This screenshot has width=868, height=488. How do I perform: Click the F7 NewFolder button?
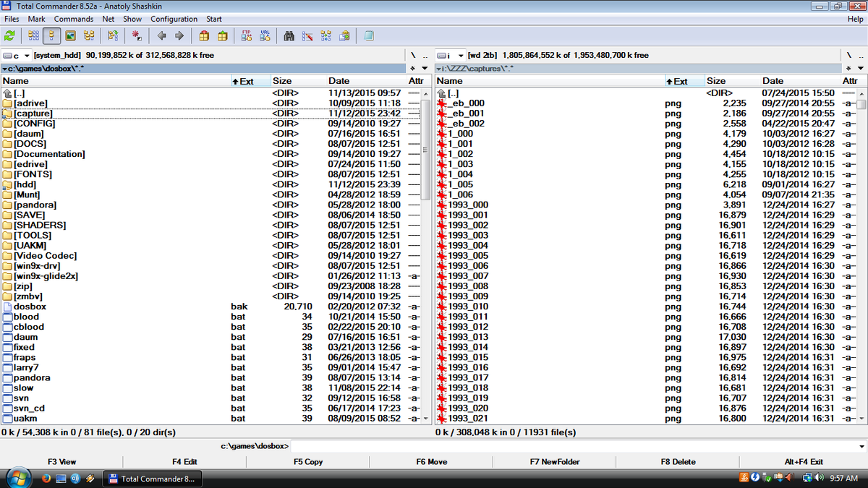pyautogui.click(x=555, y=461)
